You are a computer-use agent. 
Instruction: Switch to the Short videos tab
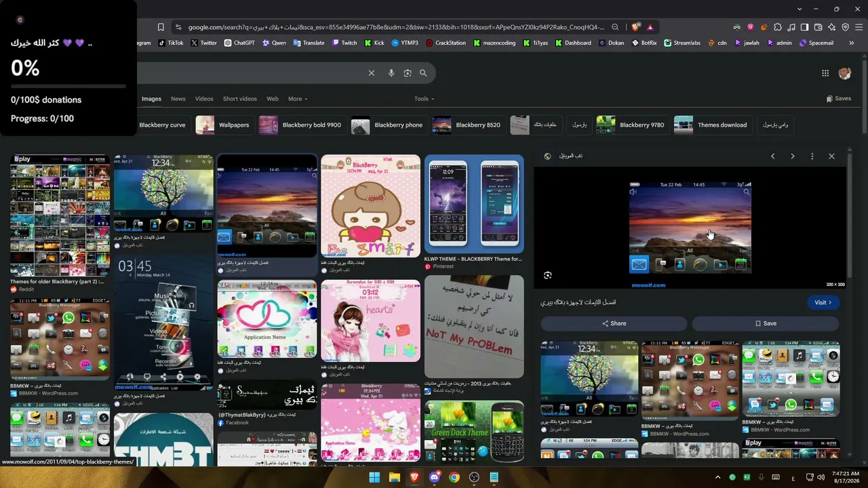click(x=240, y=99)
